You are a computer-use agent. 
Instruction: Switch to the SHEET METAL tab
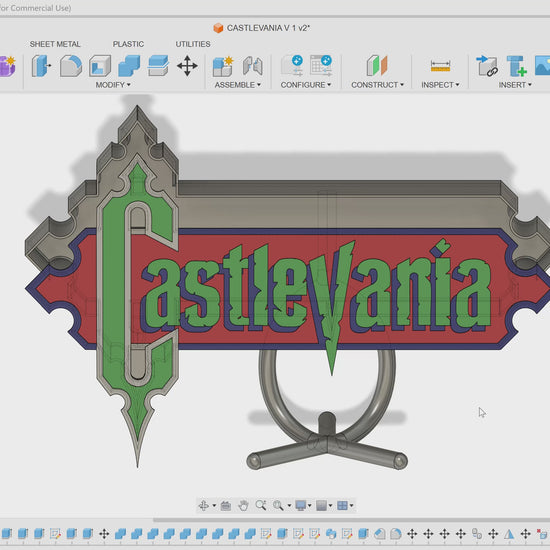pos(55,44)
